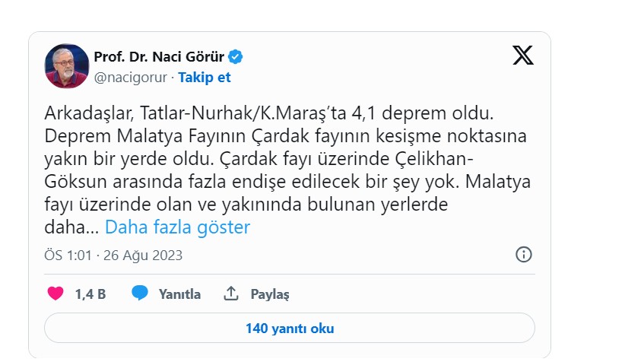644x362 pixels.
Task: Open the tweet info circle icon
Action: pyautogui.click(x=524, y=255)
